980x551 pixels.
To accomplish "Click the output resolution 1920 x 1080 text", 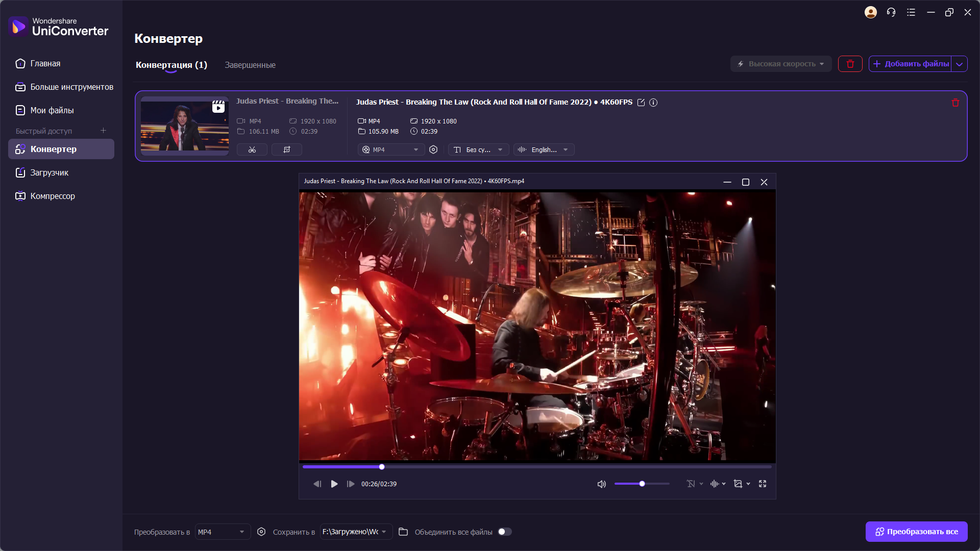I will (x=438, y=121).
